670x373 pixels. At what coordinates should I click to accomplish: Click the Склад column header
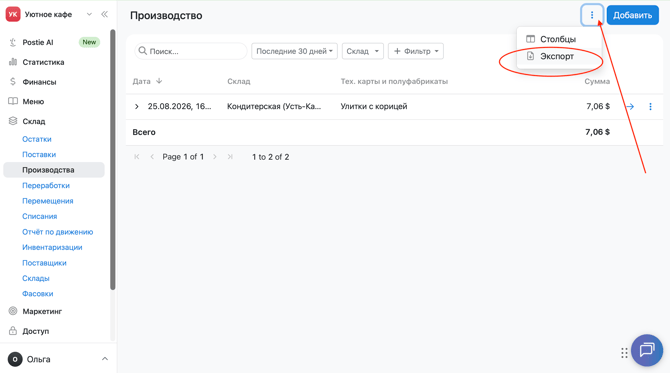[238, 81]
